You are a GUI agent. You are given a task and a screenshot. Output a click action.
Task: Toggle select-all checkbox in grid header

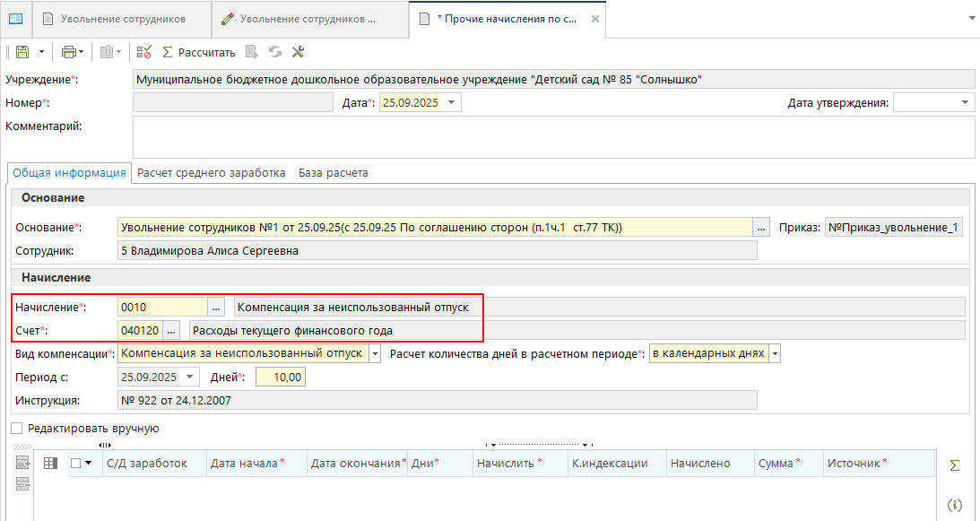tap(75, 463)
